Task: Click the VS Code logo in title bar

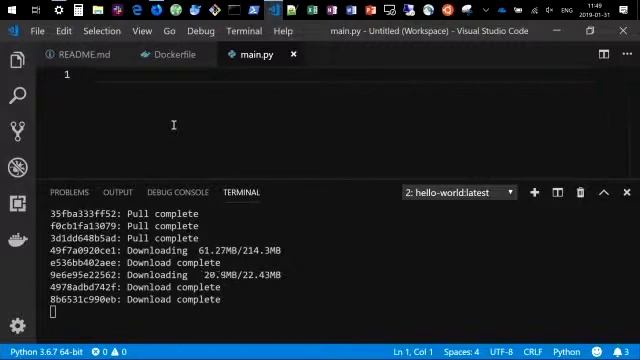Action: [x=14, y=31]
